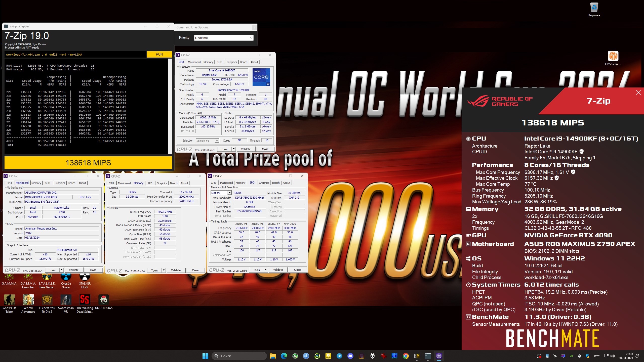Open Microsoft Edge from taskbar
This screenshot has height=362, width=644.
(284, 356)
